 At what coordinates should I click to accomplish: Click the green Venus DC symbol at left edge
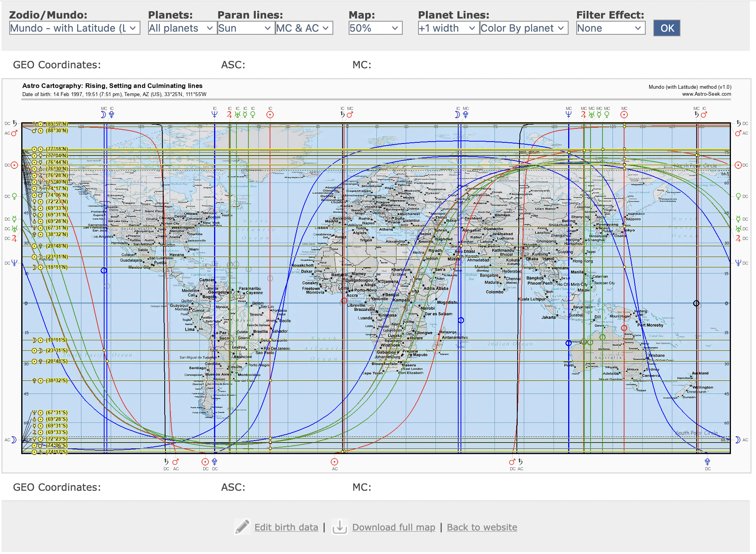pyautogui.click(x=14, y=196)
